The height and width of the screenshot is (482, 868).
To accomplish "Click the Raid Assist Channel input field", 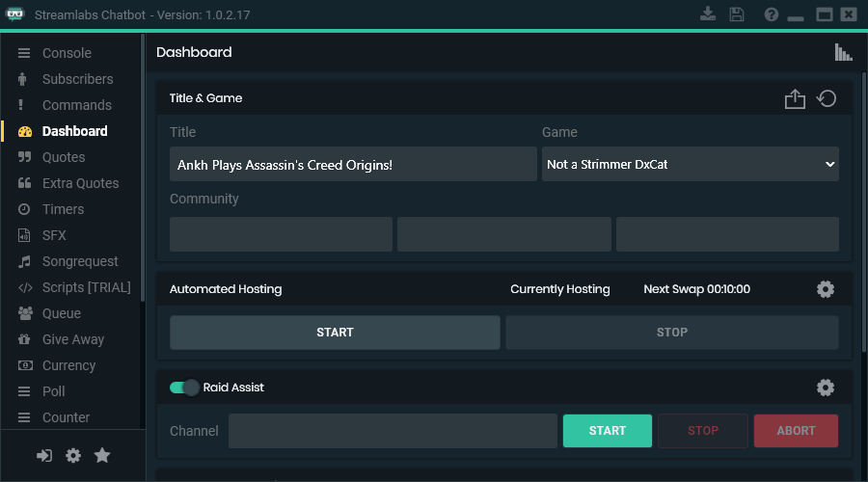I will (x=393, y=431).
